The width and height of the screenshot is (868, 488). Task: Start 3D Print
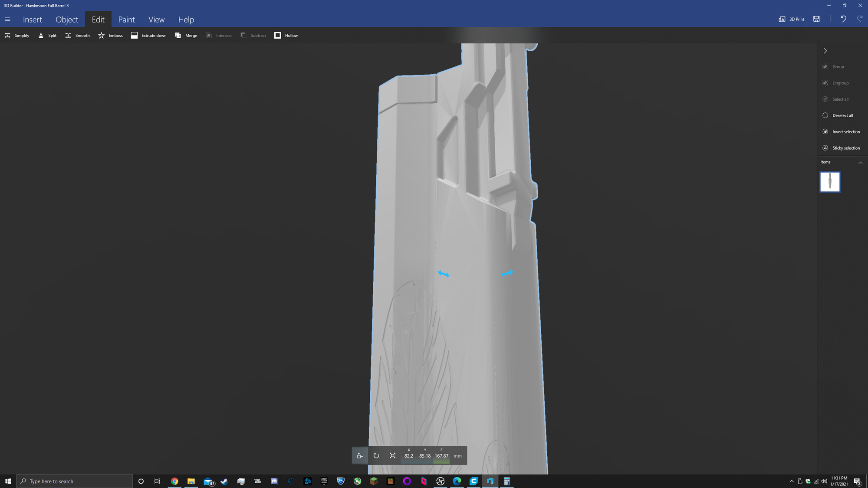pos(791,19)
